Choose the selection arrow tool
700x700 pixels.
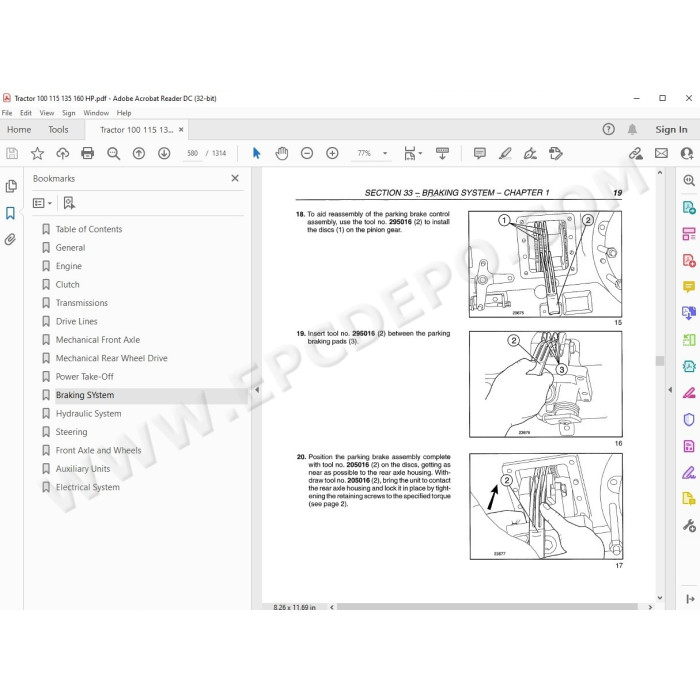[x=256, y=154]
